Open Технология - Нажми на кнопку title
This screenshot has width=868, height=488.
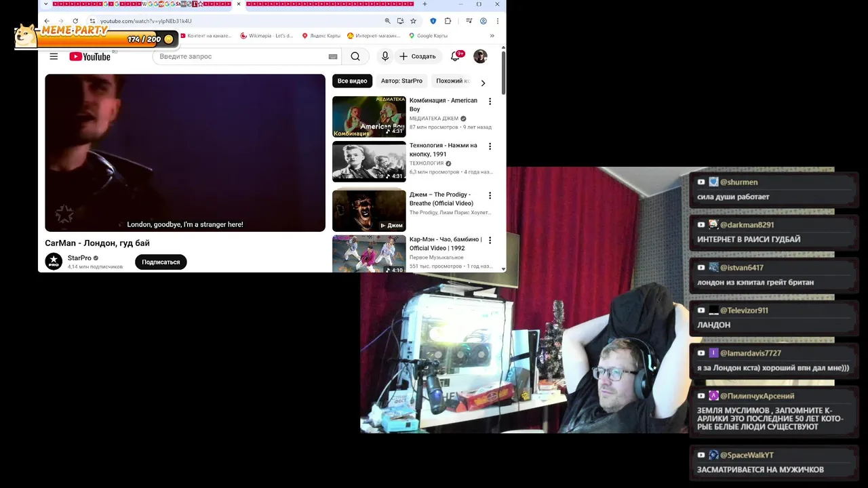pyautogui.click(x=443, y=150)
